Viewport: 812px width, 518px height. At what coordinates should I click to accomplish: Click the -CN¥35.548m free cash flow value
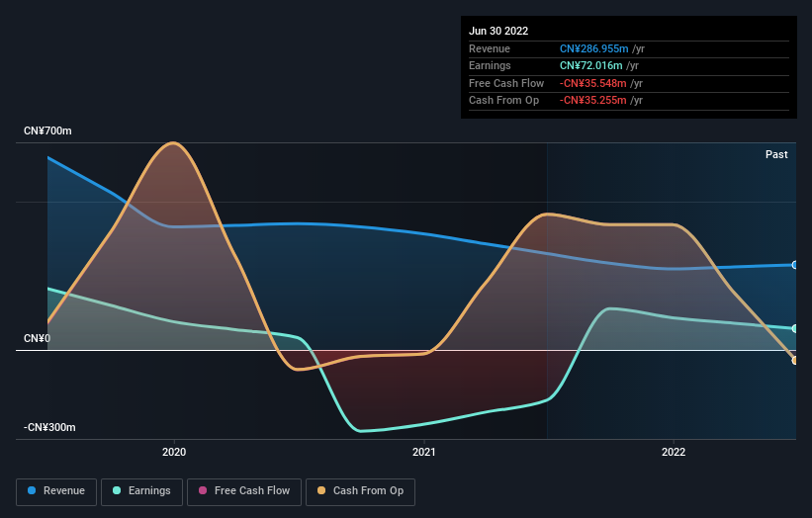[x=593, y=83]
